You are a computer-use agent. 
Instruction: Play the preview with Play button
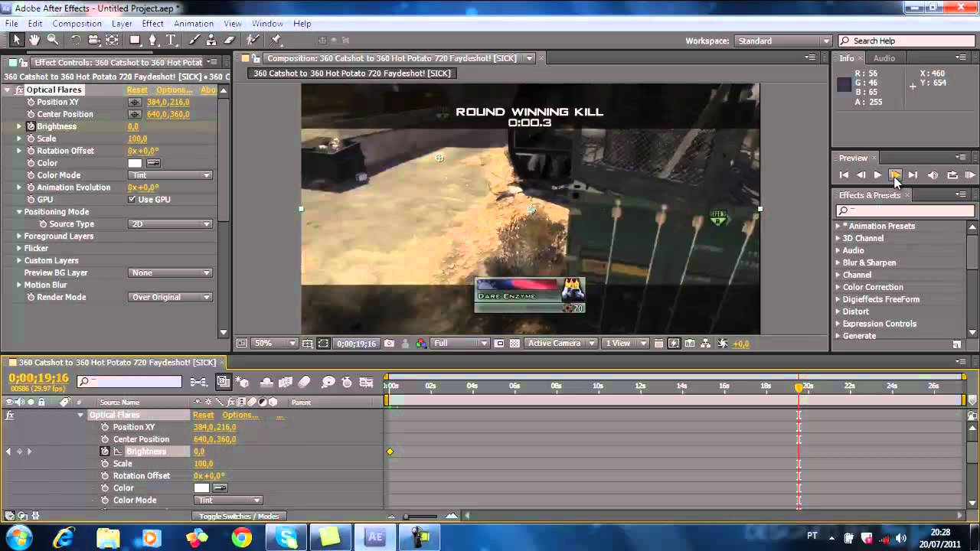(x=877, y=175)
